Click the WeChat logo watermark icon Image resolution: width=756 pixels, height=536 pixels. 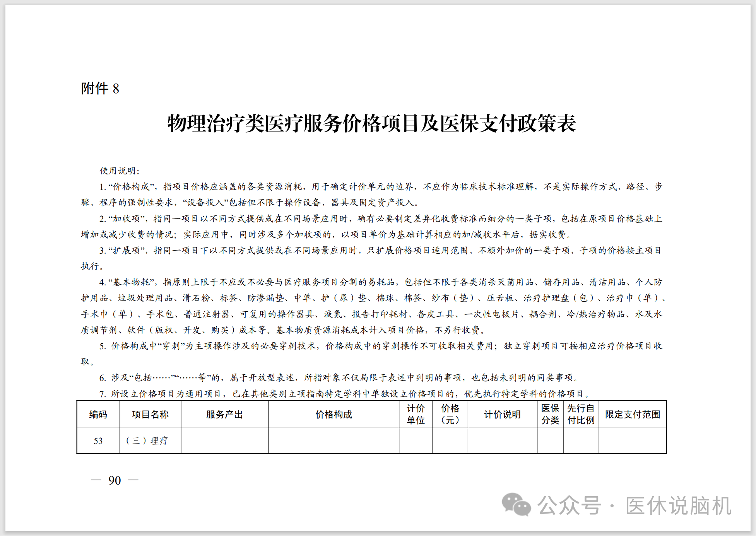pyautogui.click(x=516, y=504)
